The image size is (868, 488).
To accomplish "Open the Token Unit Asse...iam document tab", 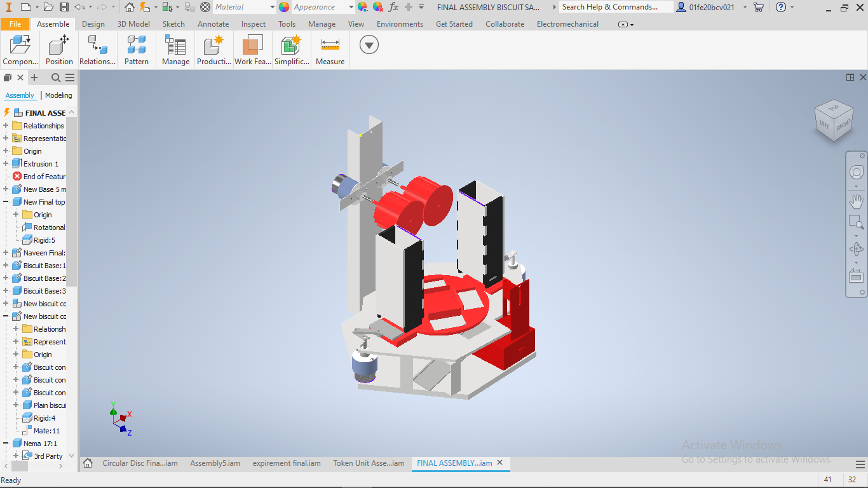I will click(x=369, y=463).
